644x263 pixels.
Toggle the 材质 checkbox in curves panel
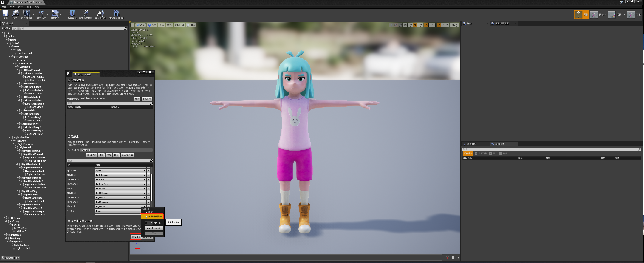click(x=501, y=154)
